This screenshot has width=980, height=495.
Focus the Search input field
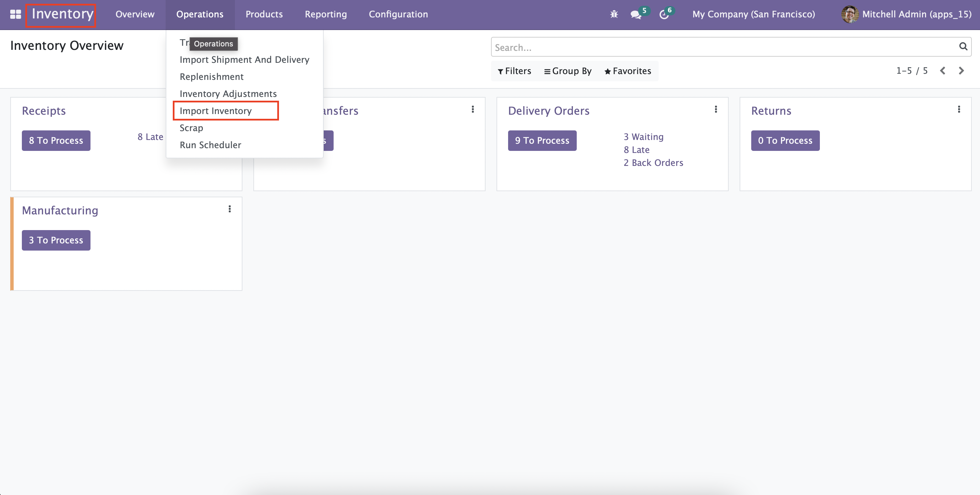(723, 47)
